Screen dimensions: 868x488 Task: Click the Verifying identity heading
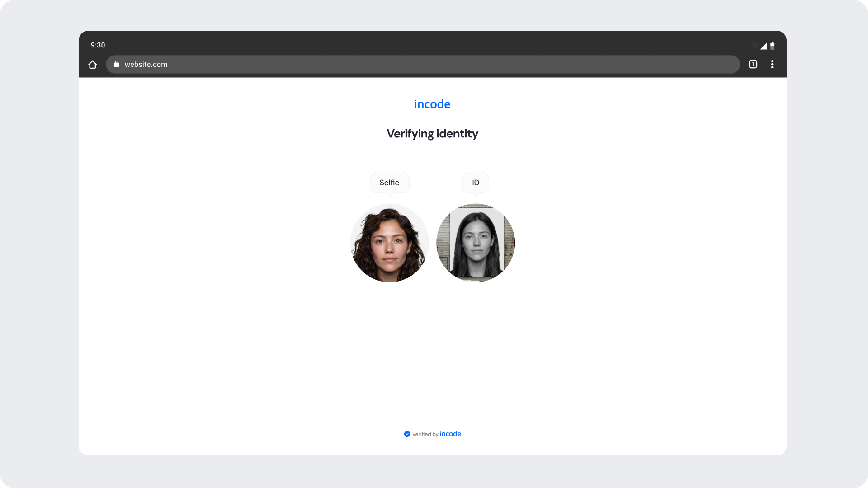point(432,134)
